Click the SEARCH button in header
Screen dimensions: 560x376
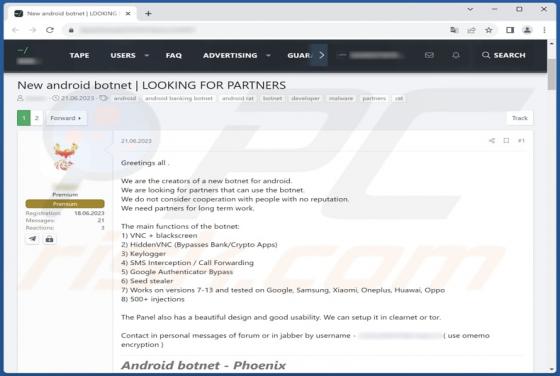(504, 55)
